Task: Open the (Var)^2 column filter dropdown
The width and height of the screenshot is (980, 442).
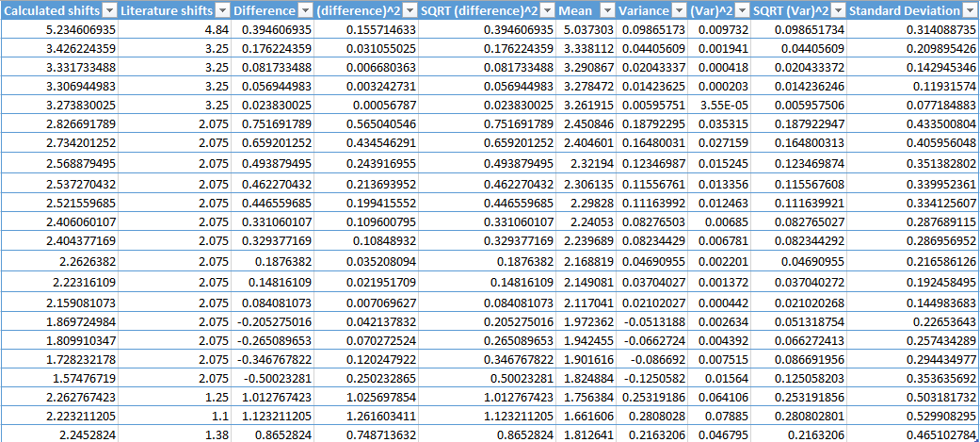Action: 741,10
